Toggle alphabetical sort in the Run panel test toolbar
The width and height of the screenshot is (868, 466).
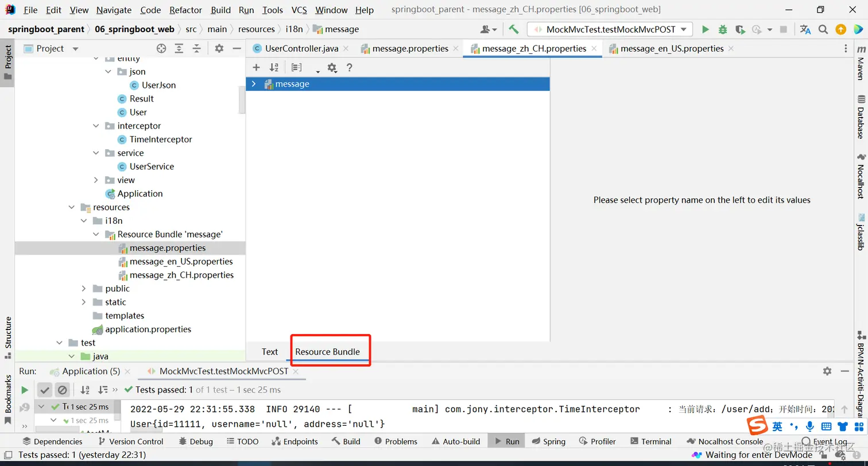pos(85,390)
